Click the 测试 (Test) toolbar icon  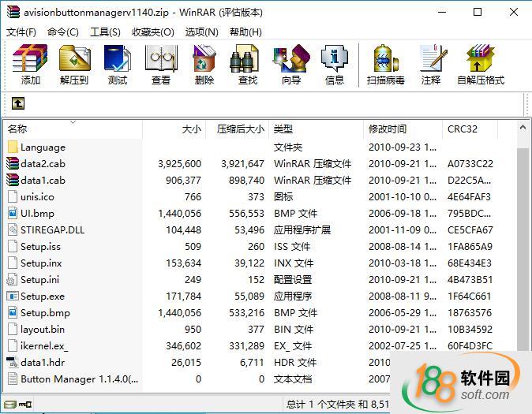point(118,64)
